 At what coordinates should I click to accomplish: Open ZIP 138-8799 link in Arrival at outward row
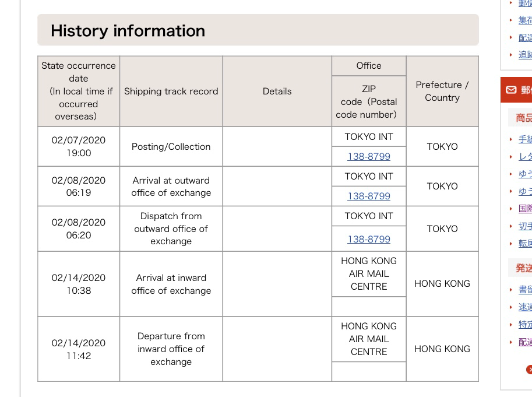pyautogui.click(x=369, y=196)
